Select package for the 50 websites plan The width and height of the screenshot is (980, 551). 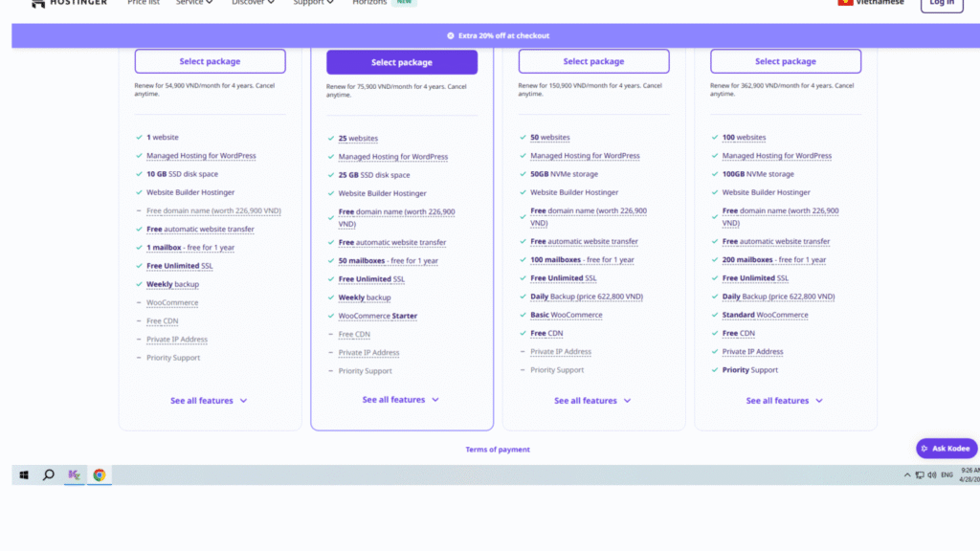(x=593, y=61)
